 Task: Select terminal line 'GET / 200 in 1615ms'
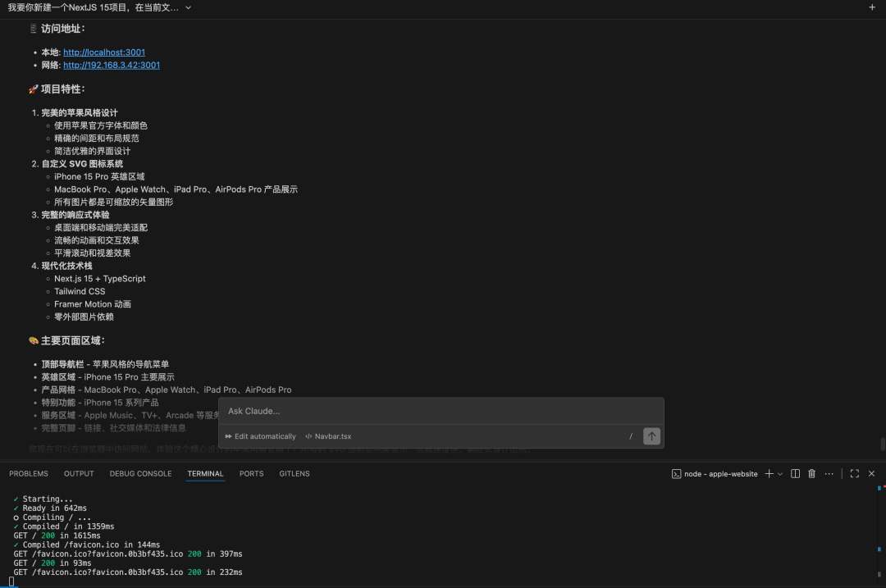tap(57, 536)
